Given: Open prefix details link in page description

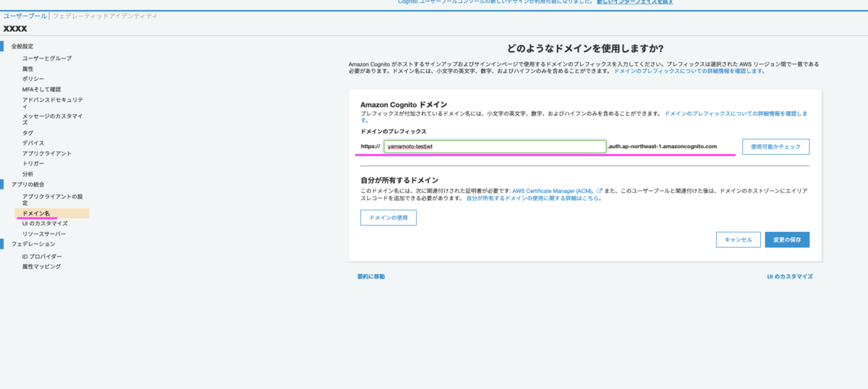Looking at the screenshot, I should 689,71.
